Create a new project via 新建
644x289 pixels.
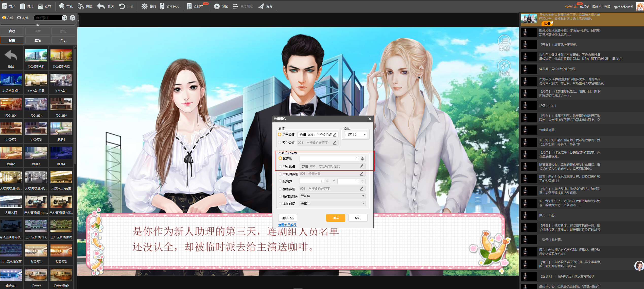9,6
